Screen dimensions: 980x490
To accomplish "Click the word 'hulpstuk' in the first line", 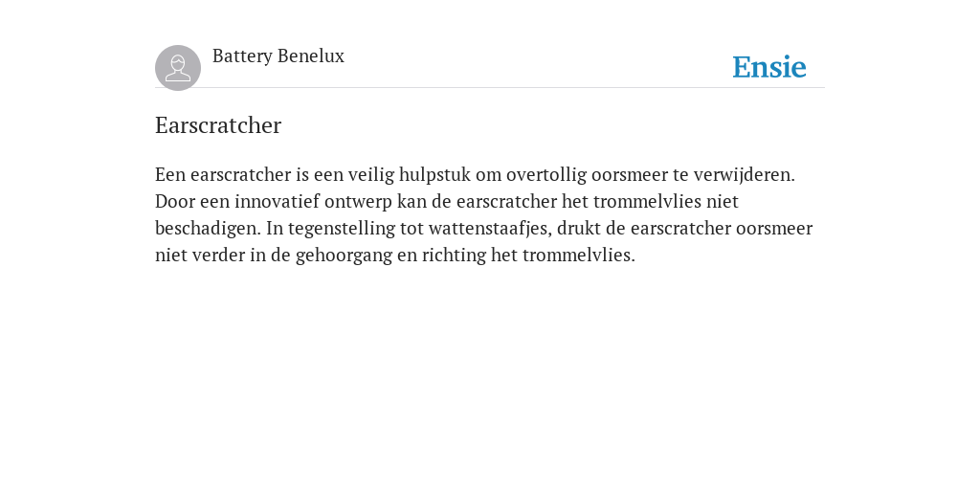I will 434,175.
